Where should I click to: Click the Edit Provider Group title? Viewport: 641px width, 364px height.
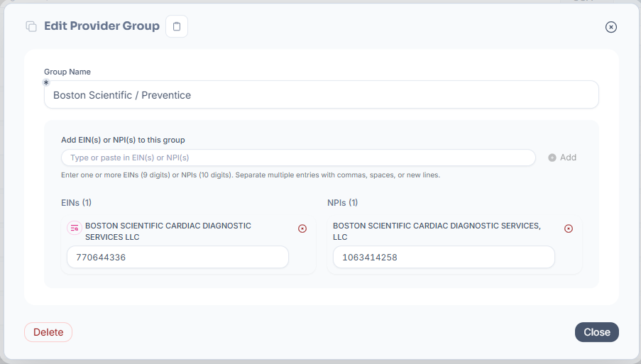102,26
